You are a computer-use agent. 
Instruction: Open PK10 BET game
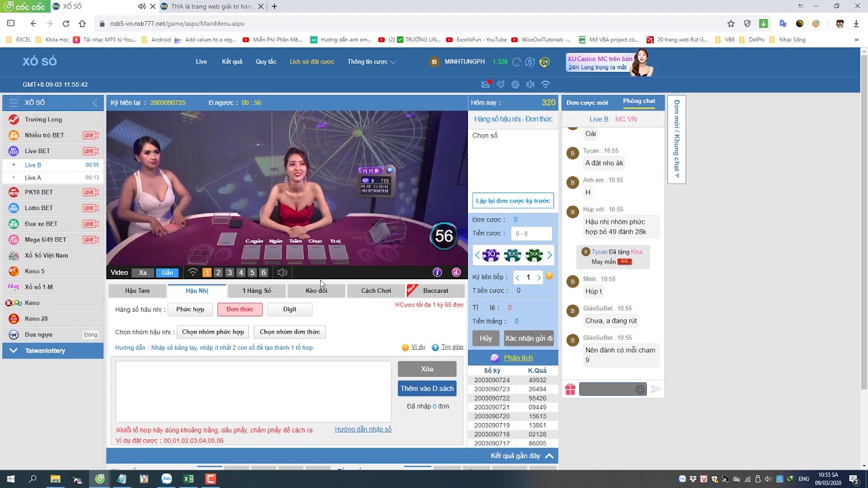(x=53, y=192)
